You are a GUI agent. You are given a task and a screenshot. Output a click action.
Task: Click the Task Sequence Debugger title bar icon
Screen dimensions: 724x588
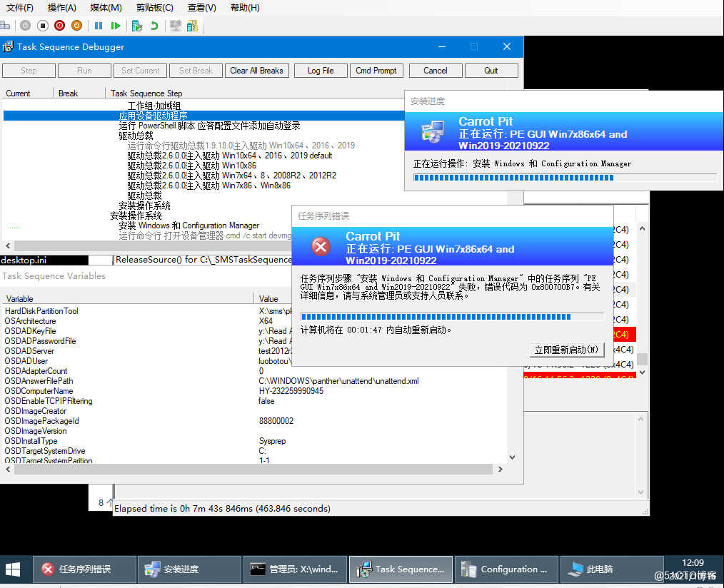[x=8, y=46]
